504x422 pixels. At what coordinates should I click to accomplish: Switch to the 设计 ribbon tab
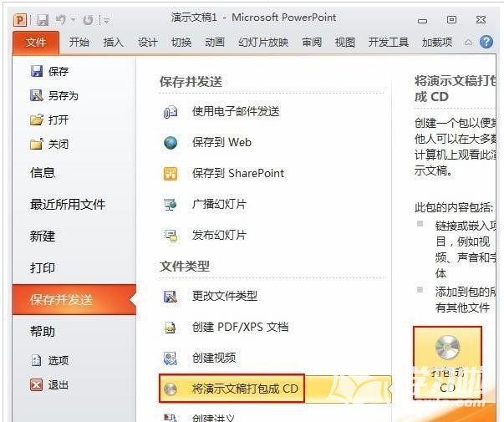pyautogui.click(x=148, y=42)
